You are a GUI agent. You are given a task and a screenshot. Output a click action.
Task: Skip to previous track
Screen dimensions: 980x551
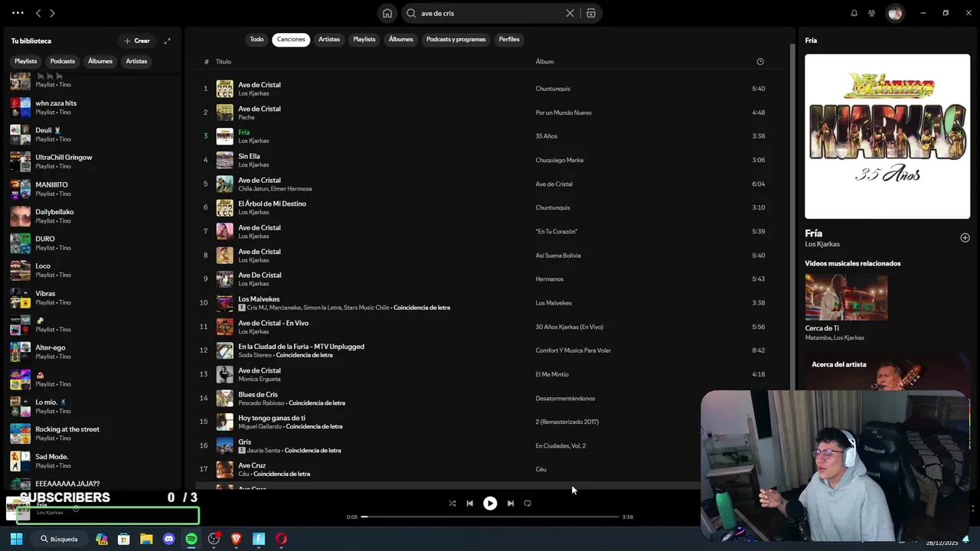tap(469, 504)
